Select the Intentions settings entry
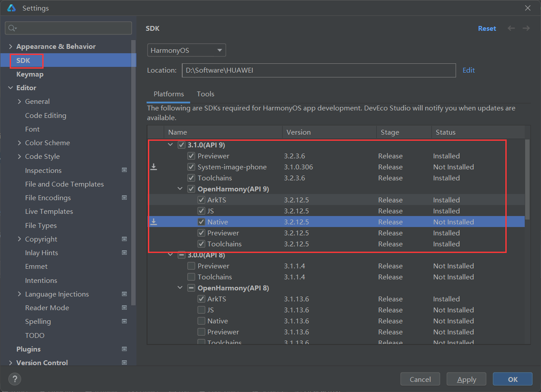The image size is (541, 392). pyautogui.click(x=41, y=280)
